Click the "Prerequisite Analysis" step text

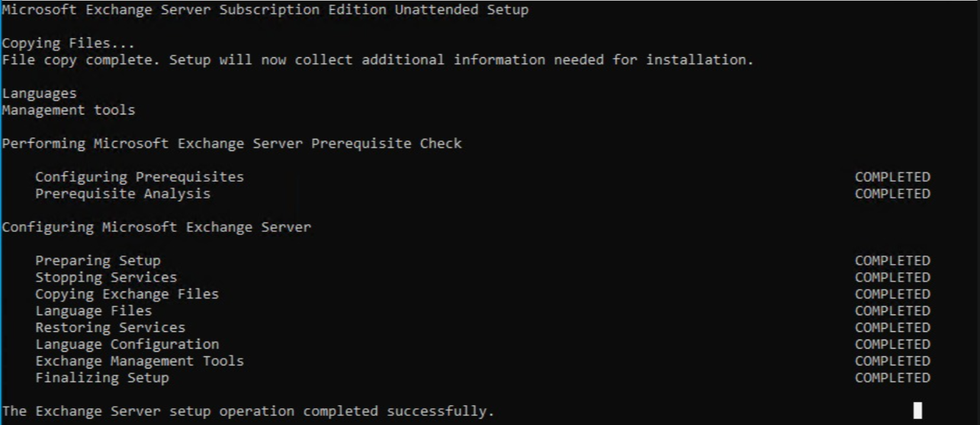tap(122, 194)
